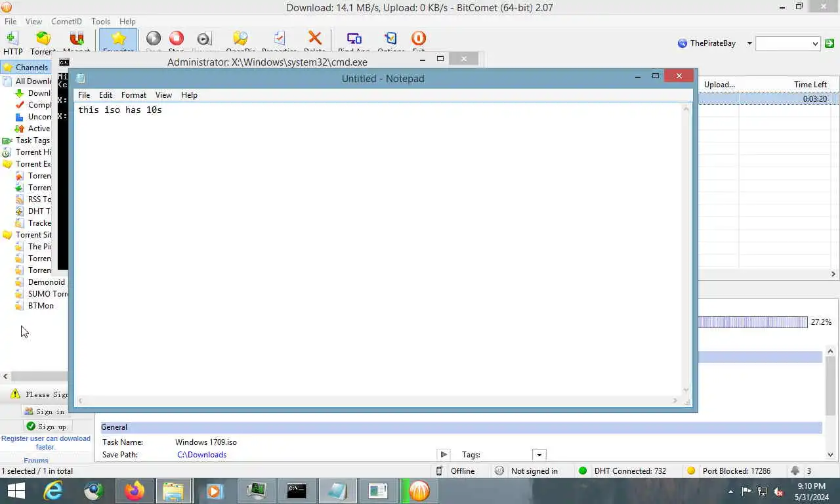Select BTMon in the sidebar
The image size is (840, 504).
click(41, 305)
